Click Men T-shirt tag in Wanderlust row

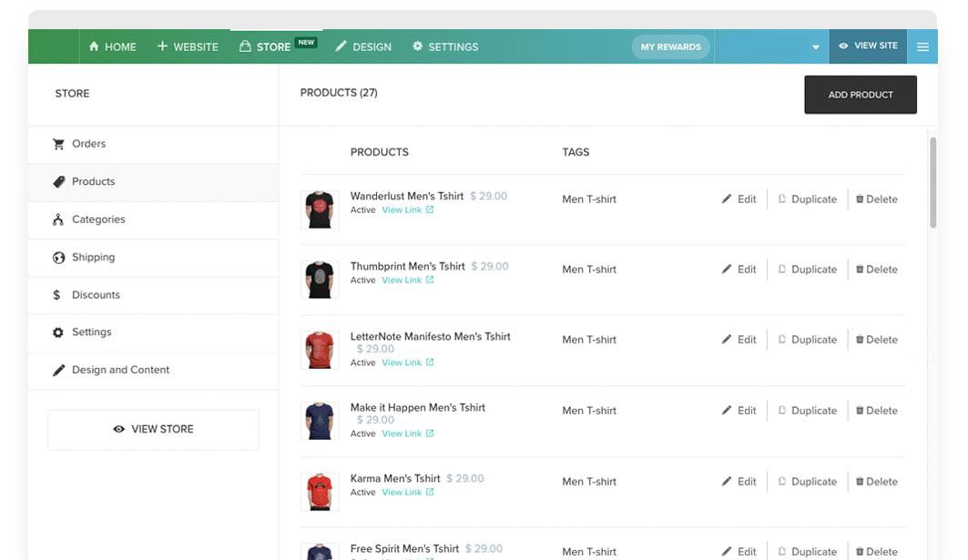[x=589, y=199]
